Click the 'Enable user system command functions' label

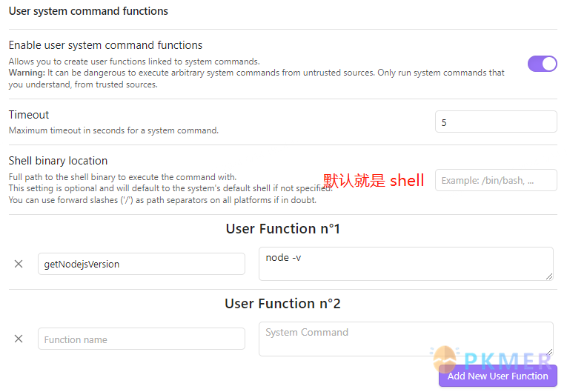point(105,45)
